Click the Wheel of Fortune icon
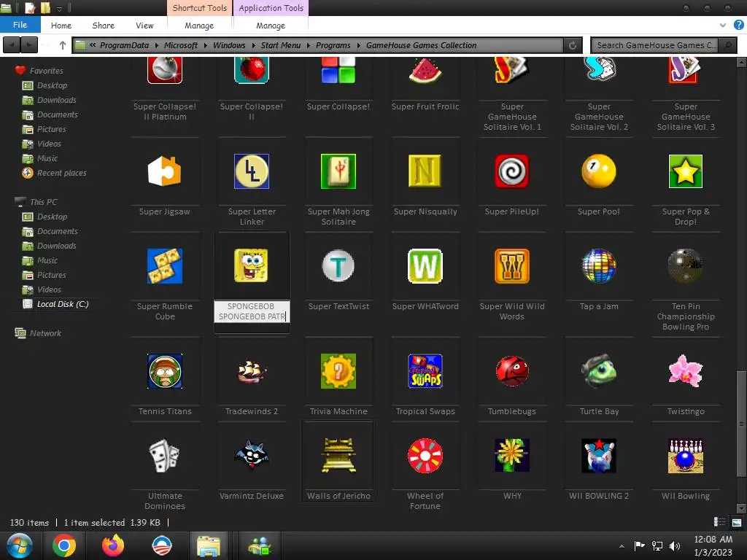 coord(425,456)
